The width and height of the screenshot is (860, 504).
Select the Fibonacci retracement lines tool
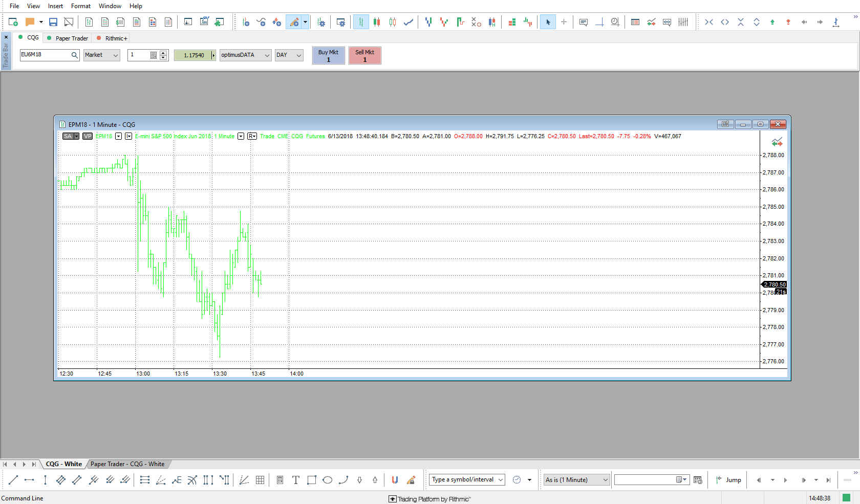point(145,480)
